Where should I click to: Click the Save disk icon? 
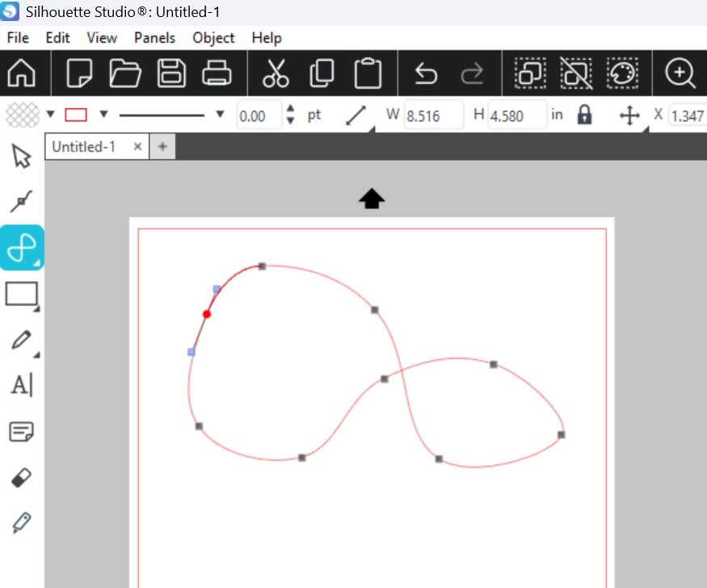coord(170,73)
